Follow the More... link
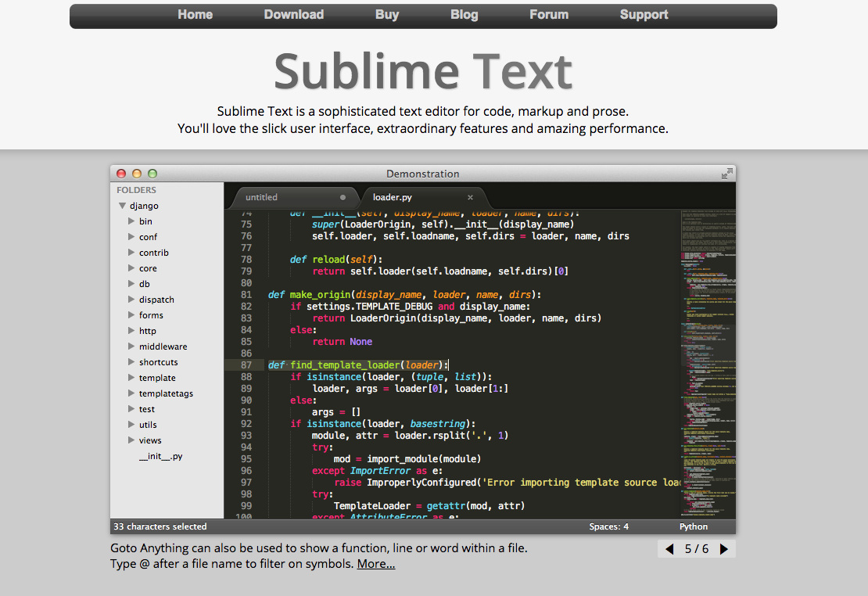 pos(376,564)
